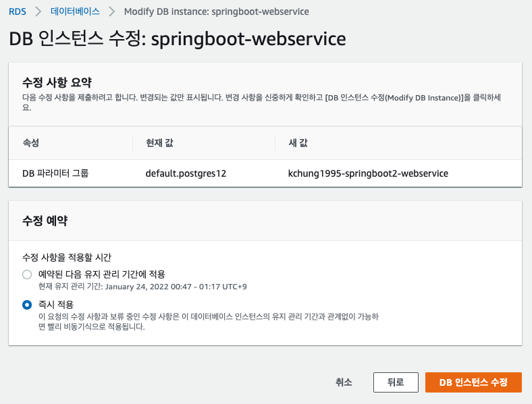Select 예약된 다음 유지 관리 기간에 적용 radio button
The image size is (532, 404).
[x=27, y=275]
